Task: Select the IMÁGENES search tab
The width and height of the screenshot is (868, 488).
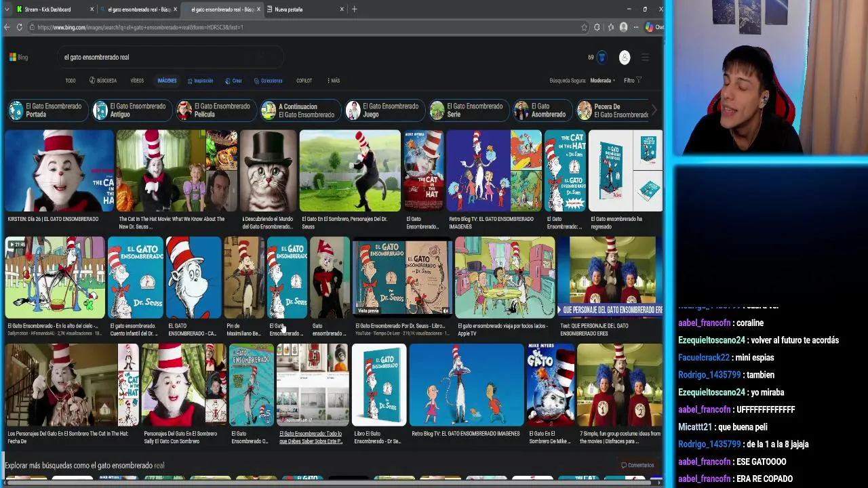Action: tap(167, 81)
